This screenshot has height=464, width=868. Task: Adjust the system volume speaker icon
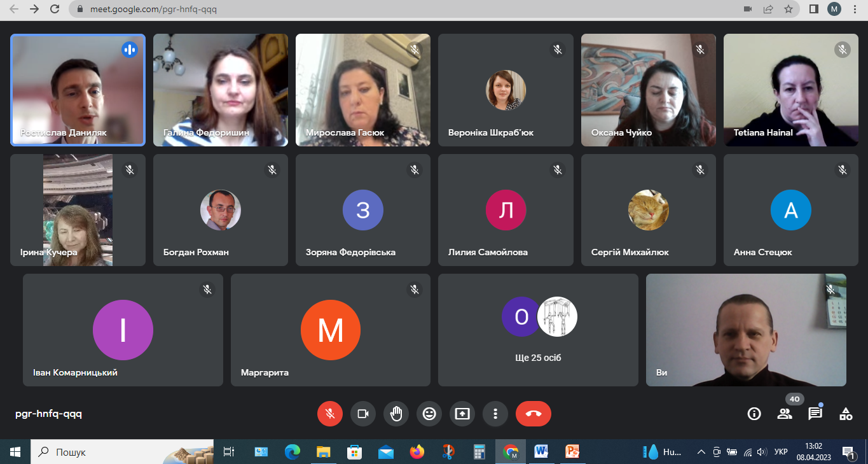[761, 452]
